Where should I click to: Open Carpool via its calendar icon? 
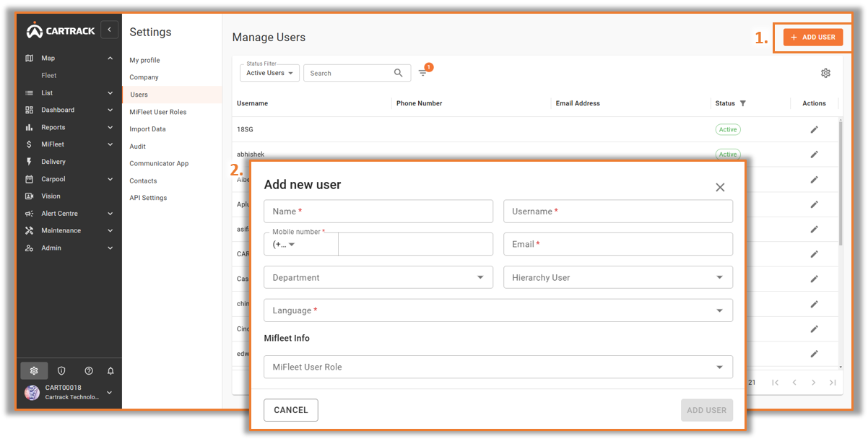[x=30, y=179]
